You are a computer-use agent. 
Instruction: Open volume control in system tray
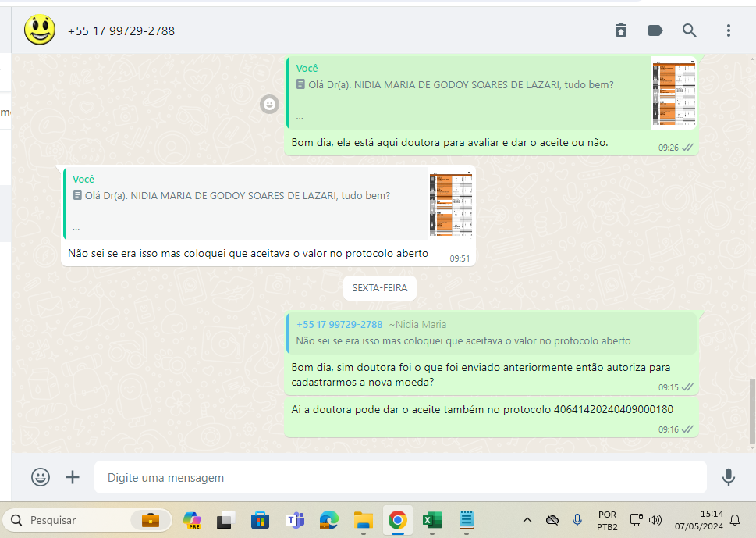(655, 520)
